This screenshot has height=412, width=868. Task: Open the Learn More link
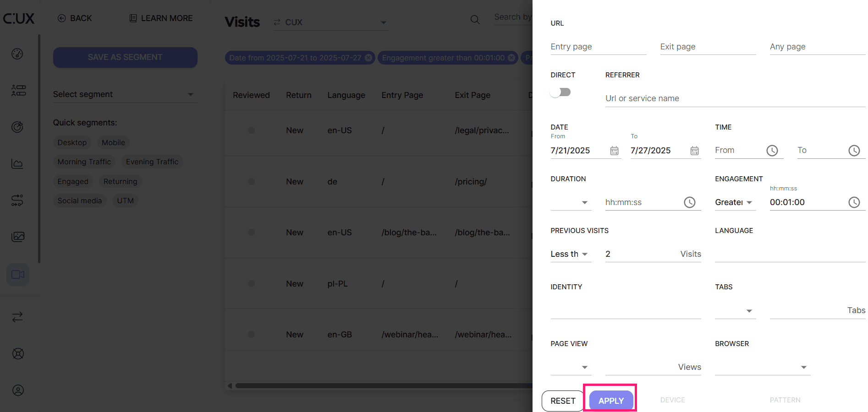tap(161, 18)
